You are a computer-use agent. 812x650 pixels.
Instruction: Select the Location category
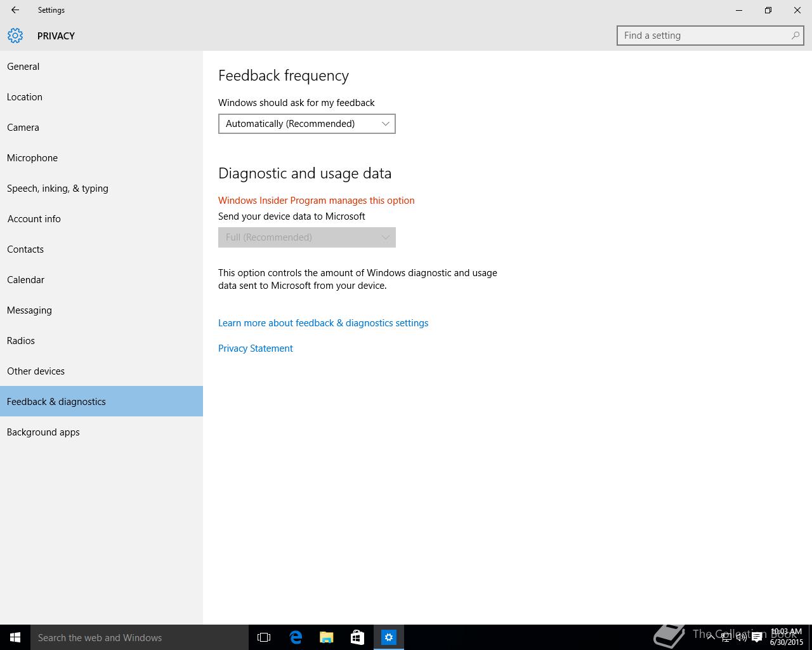coord(101,97)
